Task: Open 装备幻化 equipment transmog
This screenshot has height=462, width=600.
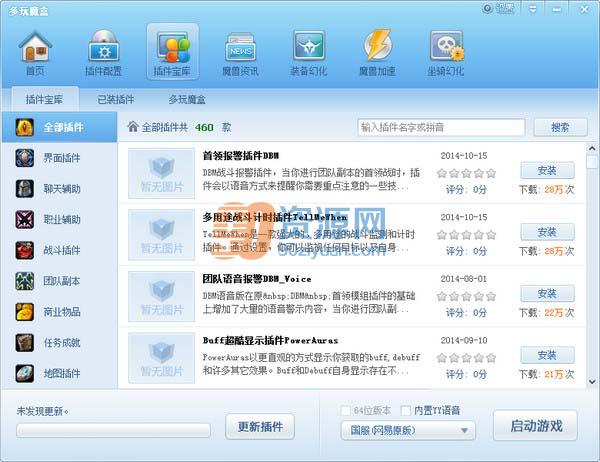Action: pyautogui.click(x=308, y=54)
